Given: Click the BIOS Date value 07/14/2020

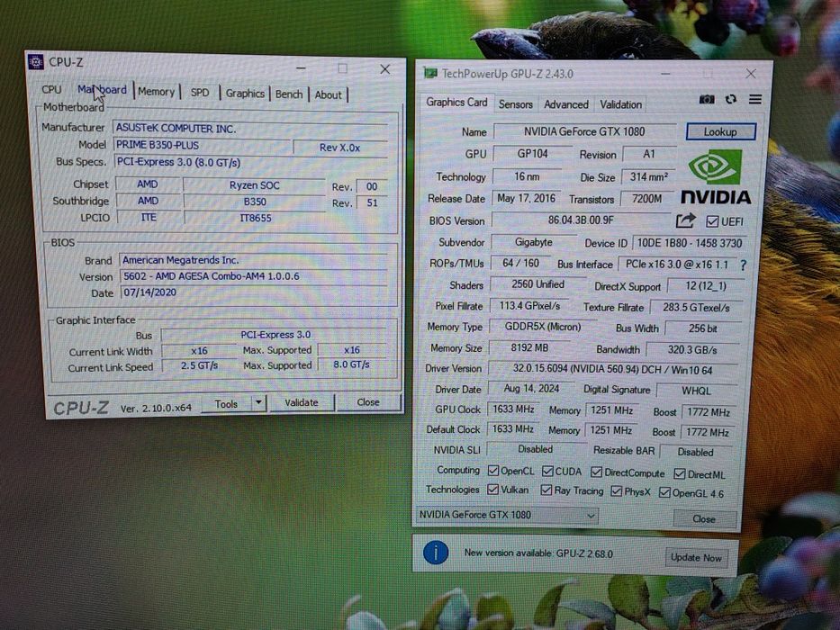Looking at the screenshot, I should click(x=253, y=292).
